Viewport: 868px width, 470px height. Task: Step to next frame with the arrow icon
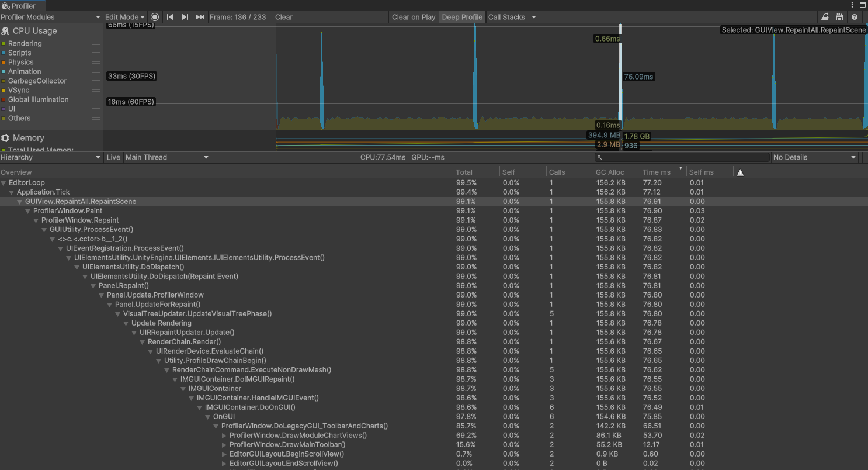[185, 17]
